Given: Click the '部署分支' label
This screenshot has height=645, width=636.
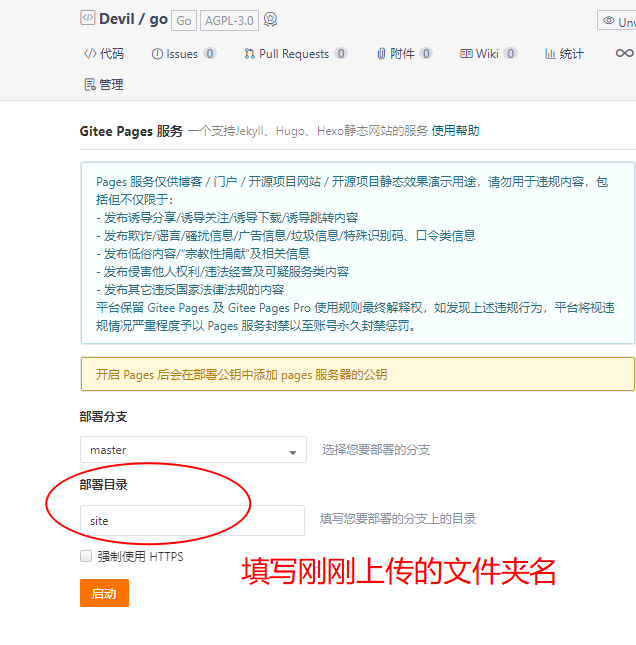Looking at the screenshot, I should pyautogui.click(x=103, y=417).
